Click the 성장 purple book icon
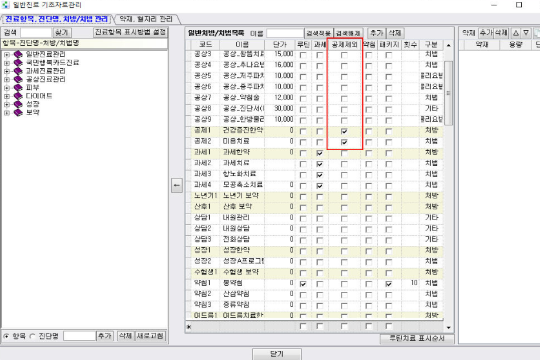Viewport: 540px width, 360px height. tap(18, 104)
